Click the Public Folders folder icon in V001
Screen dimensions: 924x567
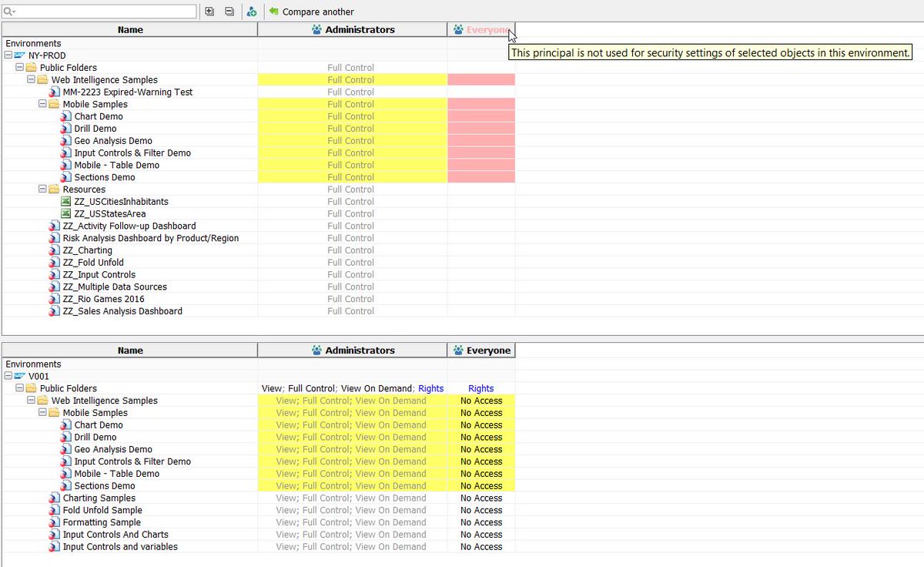[32, 388]
